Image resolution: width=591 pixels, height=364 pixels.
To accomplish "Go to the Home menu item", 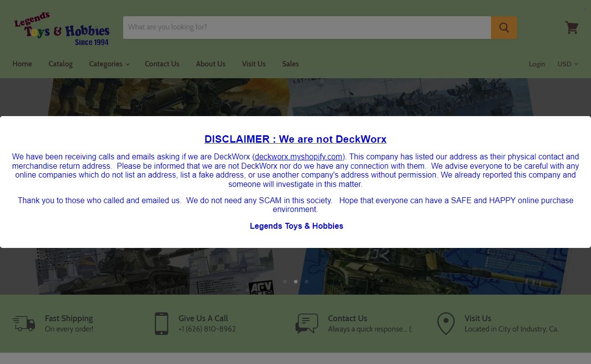I will (x=22, y=64).
